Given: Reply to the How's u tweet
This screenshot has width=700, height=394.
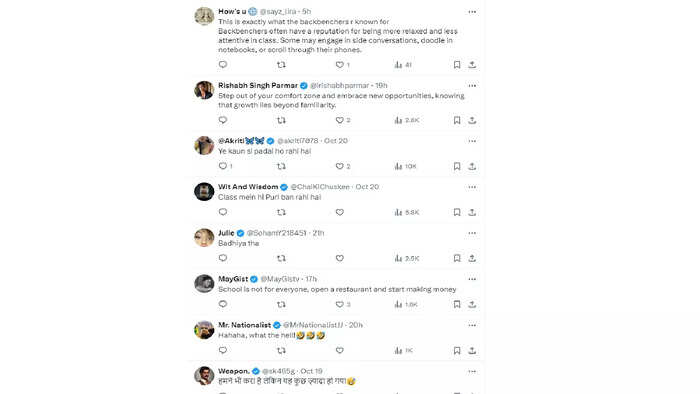Looking at the screenshot, I should (x=223, y=65).
